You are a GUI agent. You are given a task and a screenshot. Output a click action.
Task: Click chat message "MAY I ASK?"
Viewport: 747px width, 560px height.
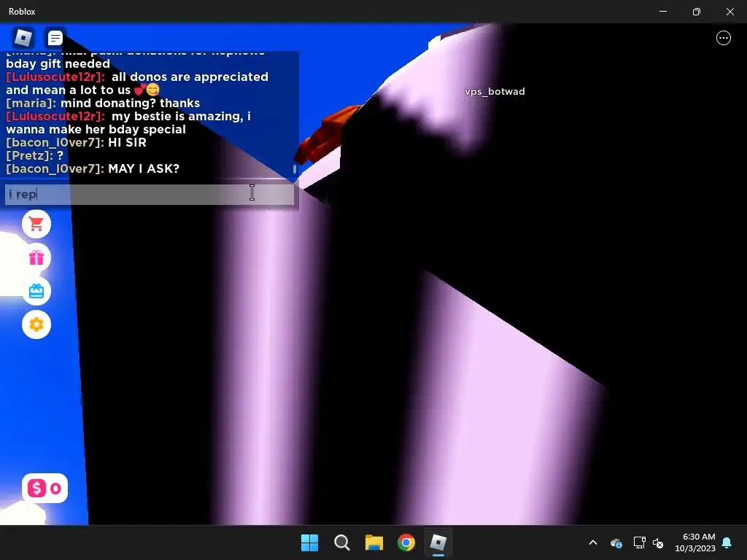coord(144,168)
